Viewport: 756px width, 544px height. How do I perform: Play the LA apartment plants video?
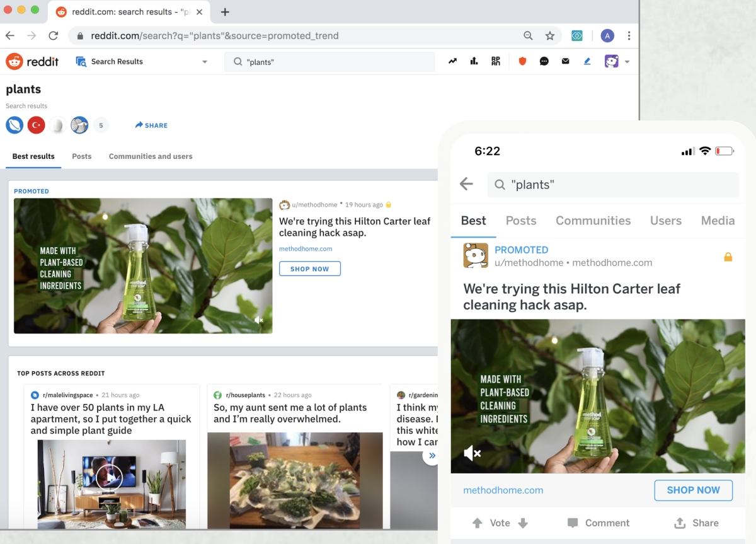(110, 477)
